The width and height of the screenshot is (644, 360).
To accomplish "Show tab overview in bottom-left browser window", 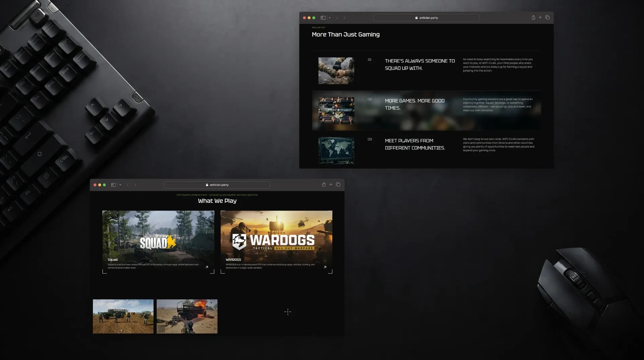I will 338,185.
